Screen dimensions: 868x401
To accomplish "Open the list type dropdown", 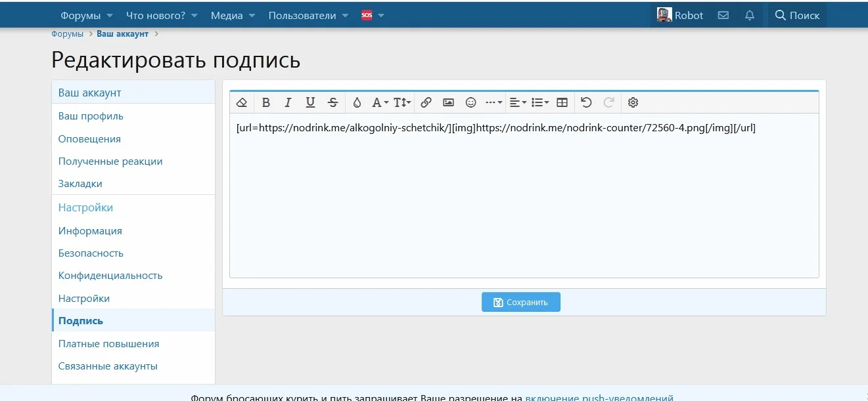I will coord(540,102).
